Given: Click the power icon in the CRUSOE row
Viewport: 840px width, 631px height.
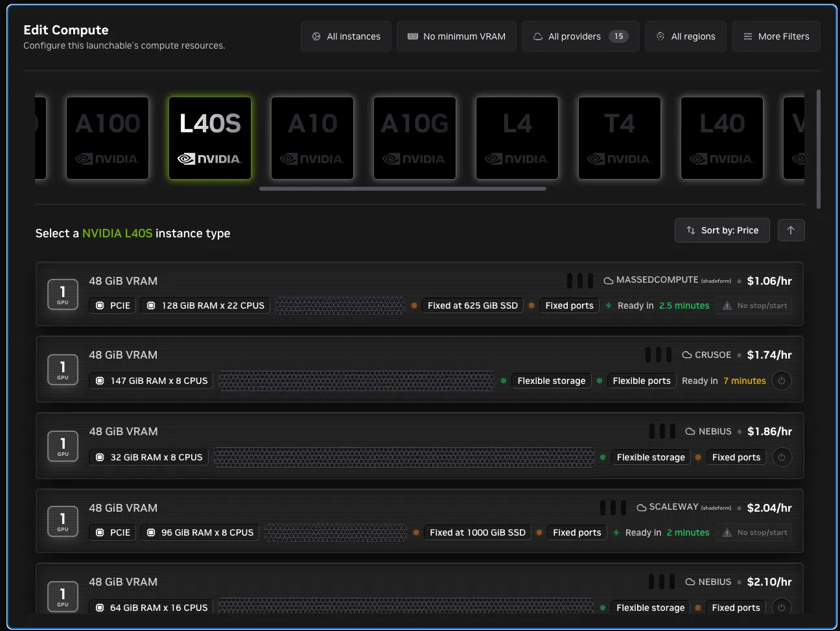Looking at the screenshot, I should click(782, 381).
